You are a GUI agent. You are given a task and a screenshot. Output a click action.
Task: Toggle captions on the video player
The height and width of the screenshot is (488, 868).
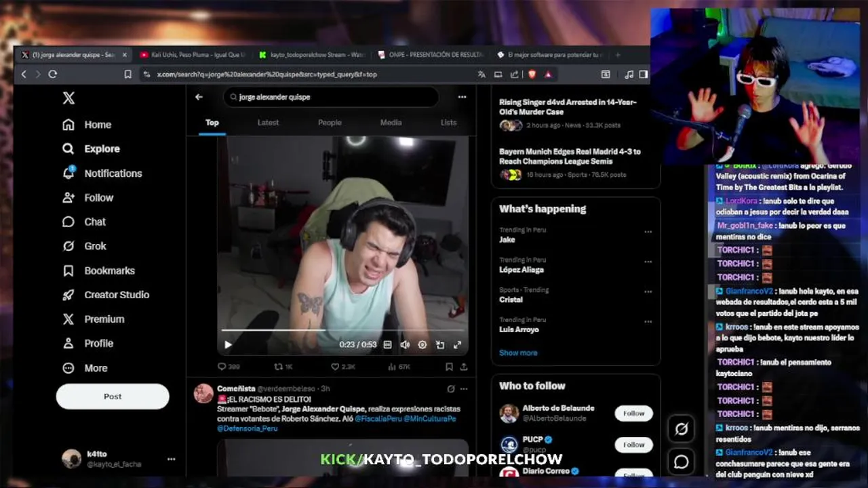coord(387,345)
